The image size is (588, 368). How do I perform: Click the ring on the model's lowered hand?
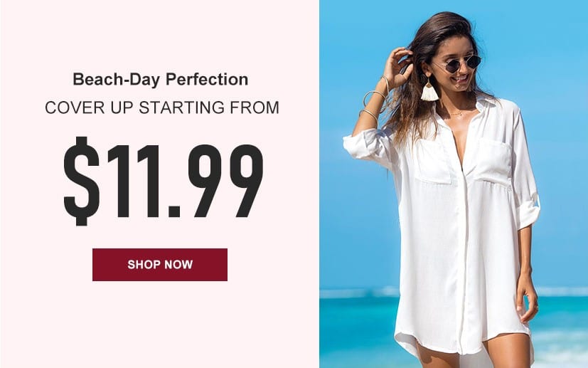click(x=536, y=307)
